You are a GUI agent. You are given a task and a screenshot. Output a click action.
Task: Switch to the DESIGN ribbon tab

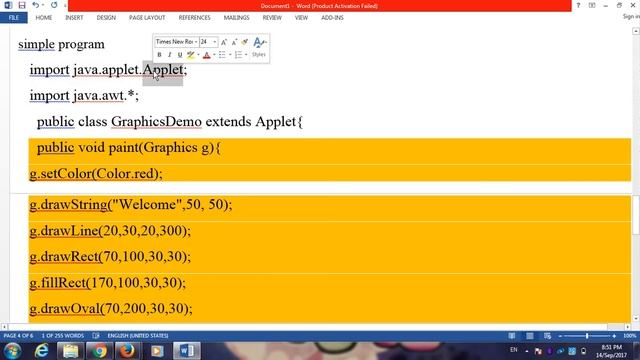coord(106,18)
